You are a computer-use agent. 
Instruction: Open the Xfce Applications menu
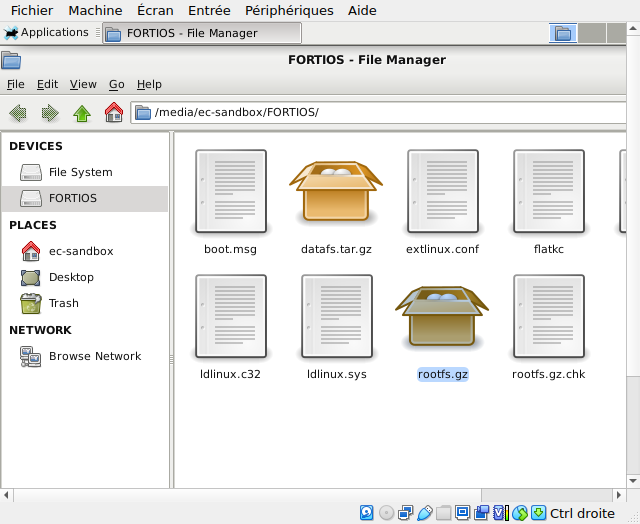point(47,33)
